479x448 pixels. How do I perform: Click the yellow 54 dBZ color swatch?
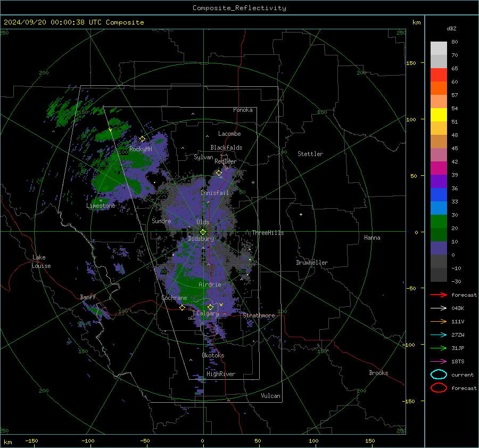tap(439, 115)
